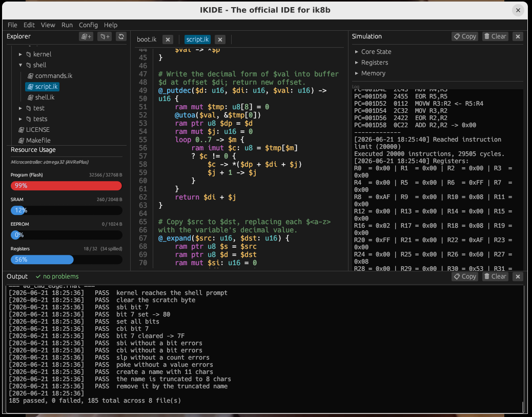Click the Output panel vertical scrollbar

tap(522, 407)
